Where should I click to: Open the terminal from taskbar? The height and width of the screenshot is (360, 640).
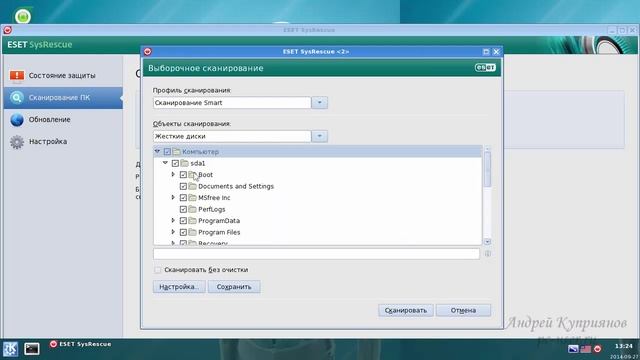31,349
